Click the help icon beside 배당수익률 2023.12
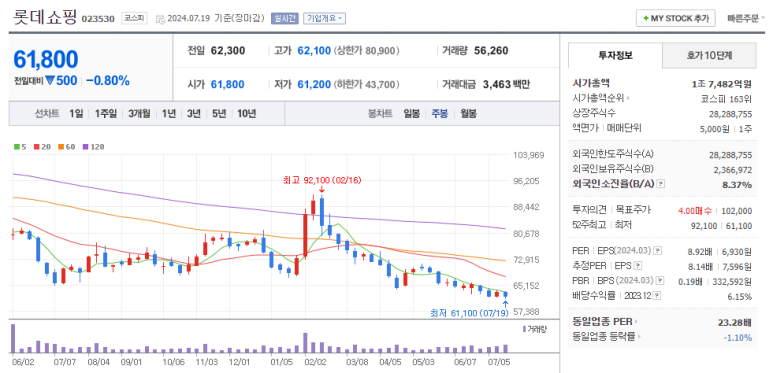 tap(657, 295)
